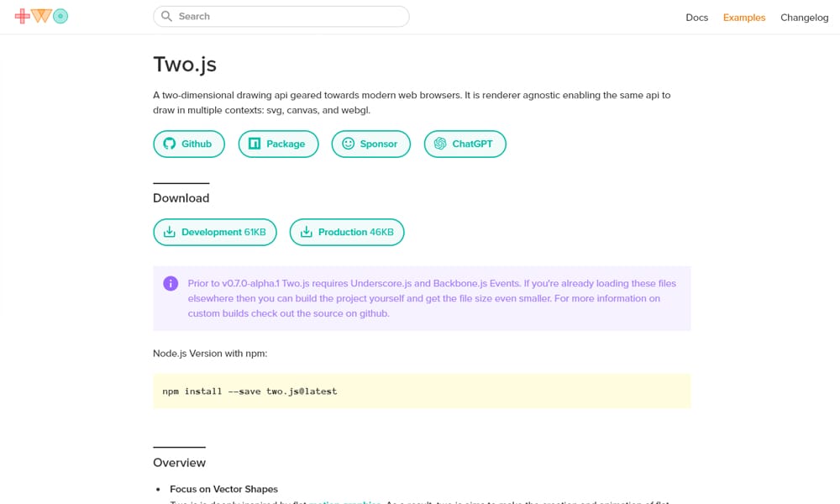Click the Github octocat icon
Viewport: 840px width, 504px height.
[x=170, y=144]
